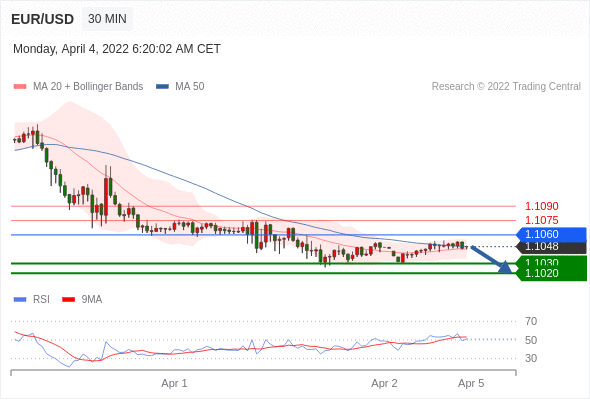Screen dimensions: 590x400
Task: Click the blue MA 50 legend swatch
Action: 162,87
